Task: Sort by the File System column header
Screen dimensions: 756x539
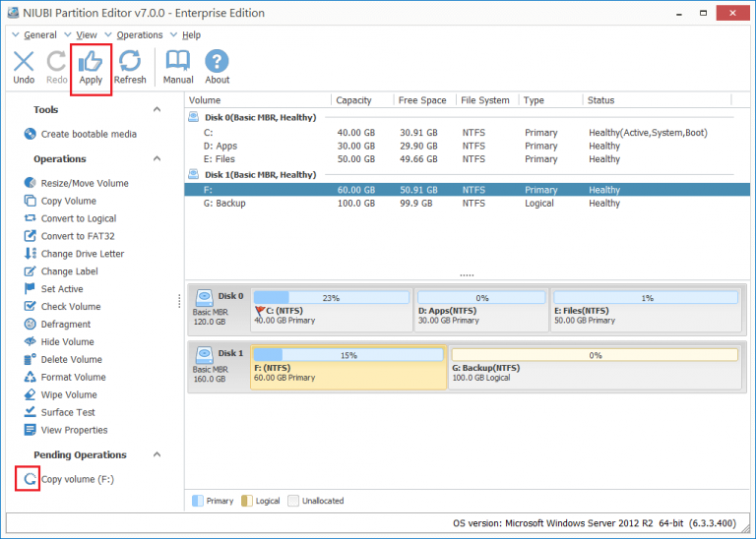Action: click(x=487, y=100)
